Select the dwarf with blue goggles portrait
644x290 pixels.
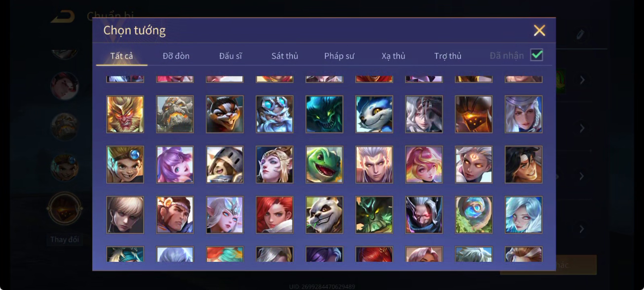pos(274,114)
